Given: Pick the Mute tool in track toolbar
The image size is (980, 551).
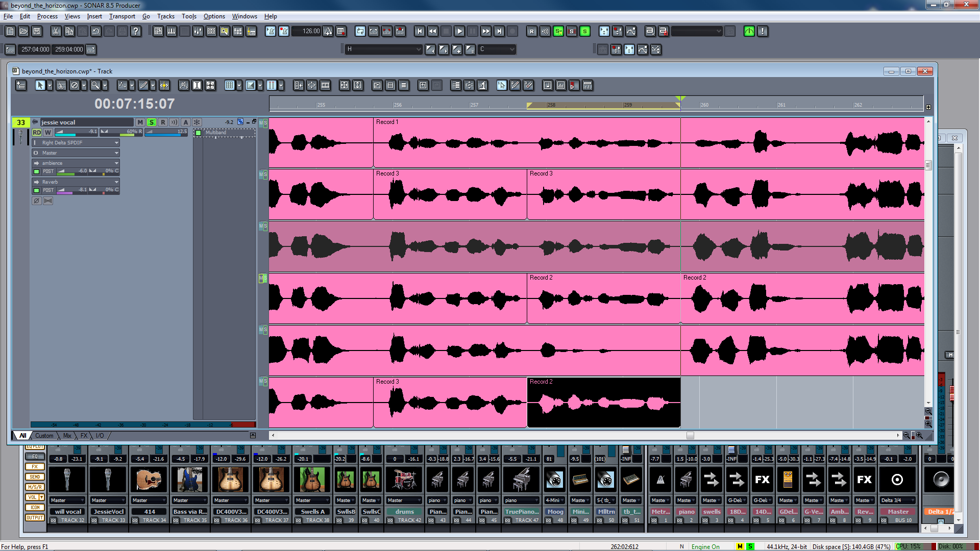Looking at the screenshot, I should (x=75, y=86).
